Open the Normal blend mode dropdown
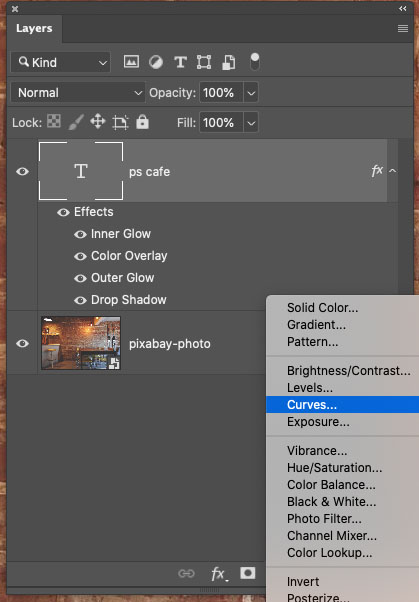Viewport: 419px width, 602px height. pyautogui.click(x=78, y=93)
